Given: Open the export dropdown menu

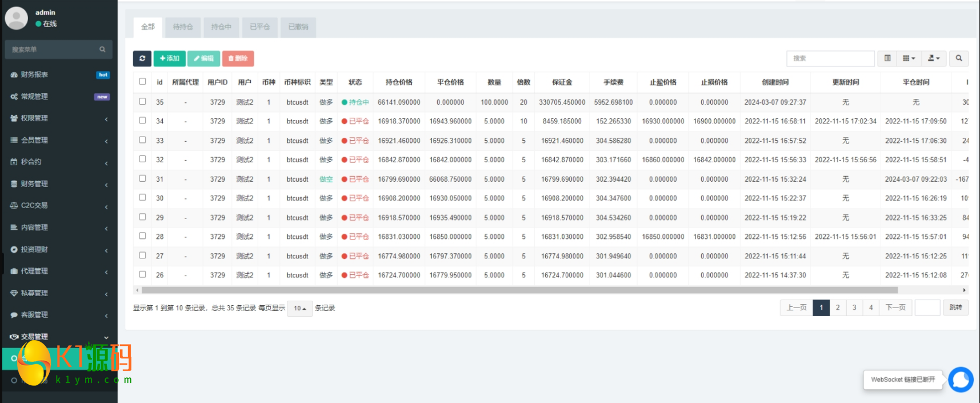Looking at the screenshot, I should pyautogui.click(x=934, y=58).
